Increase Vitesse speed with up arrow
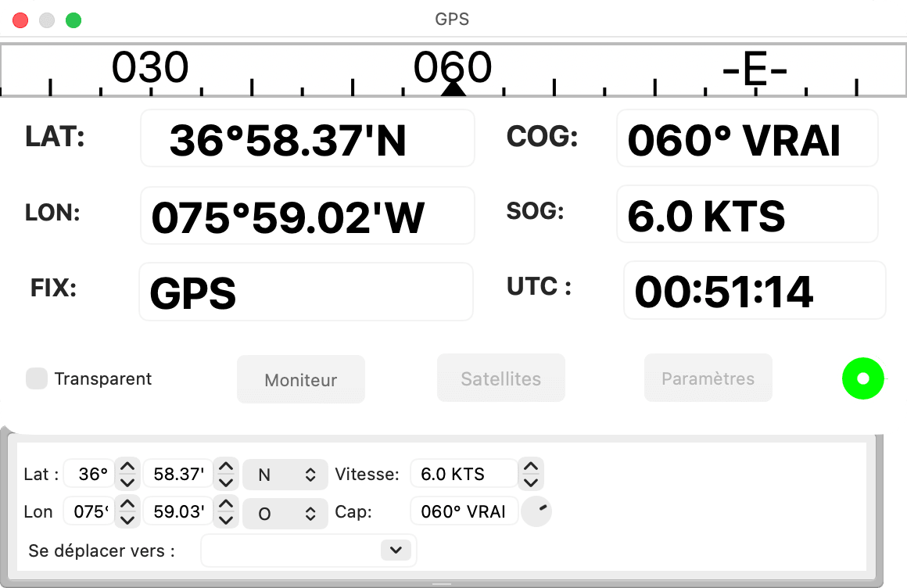This screenshot has width=907, height=588. pyautogui.click(x=531, y=467)
